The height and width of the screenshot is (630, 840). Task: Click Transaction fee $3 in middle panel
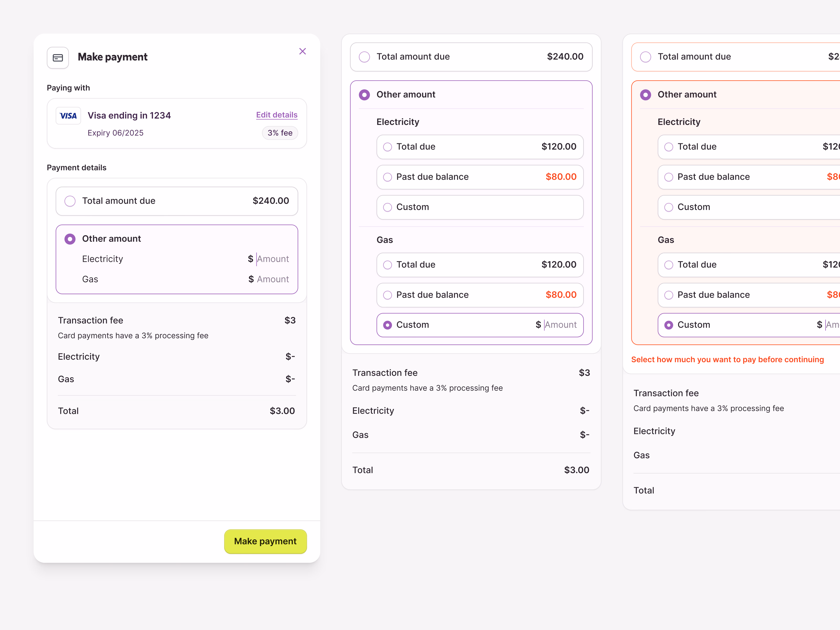coord(584,372)
